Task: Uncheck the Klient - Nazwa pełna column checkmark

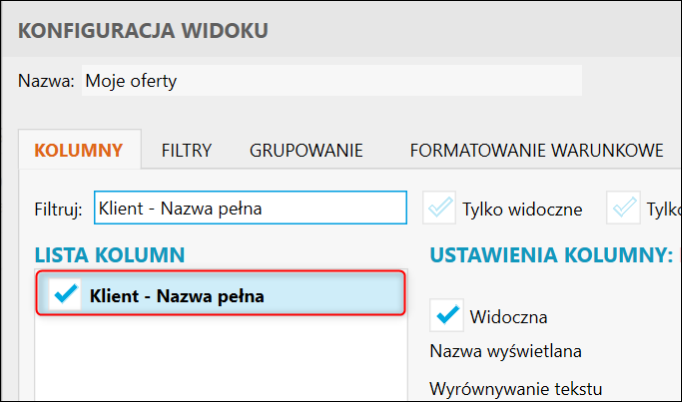Action: (64, 295)
